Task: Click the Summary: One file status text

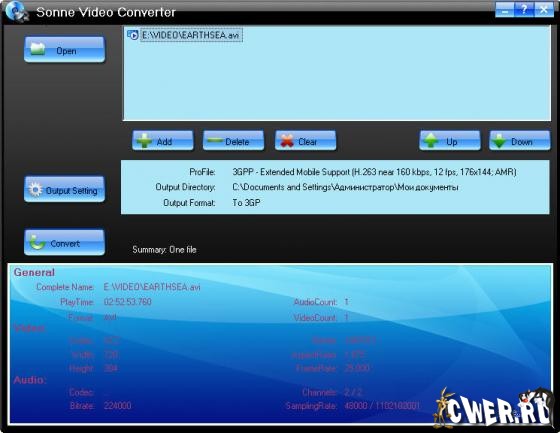Action: point(164,250)
